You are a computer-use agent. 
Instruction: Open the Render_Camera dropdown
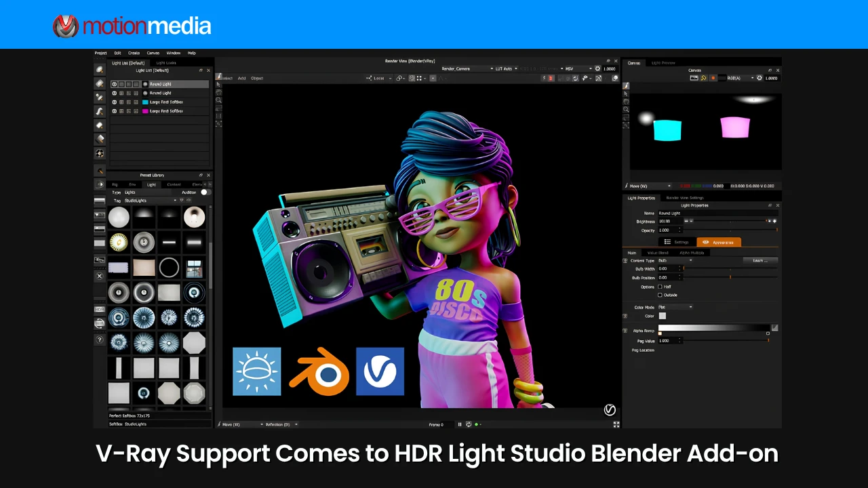pyautogui.click(x=467, y=68)
